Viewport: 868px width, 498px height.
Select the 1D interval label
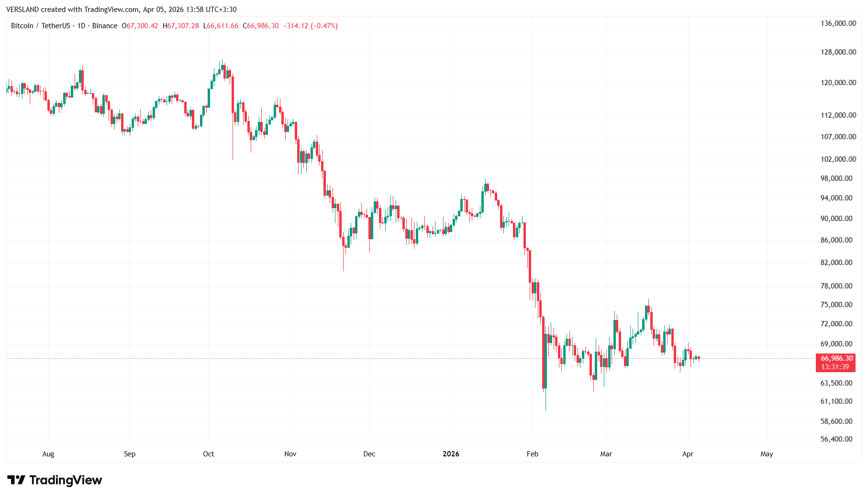coord(81,26)
